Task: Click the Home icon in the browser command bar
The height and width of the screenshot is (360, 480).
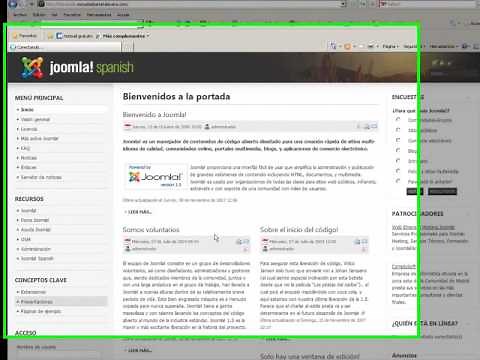Action: [333, 46]
